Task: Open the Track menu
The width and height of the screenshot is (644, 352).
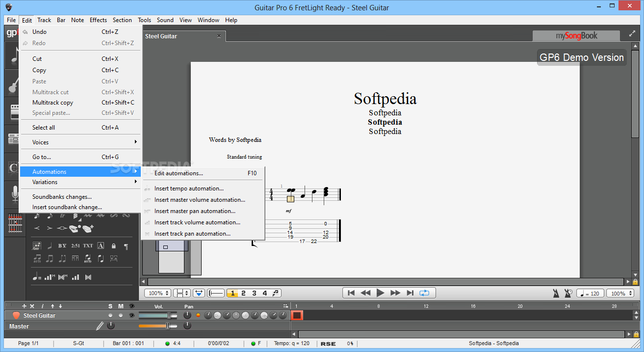Action: tap(44, 20)
